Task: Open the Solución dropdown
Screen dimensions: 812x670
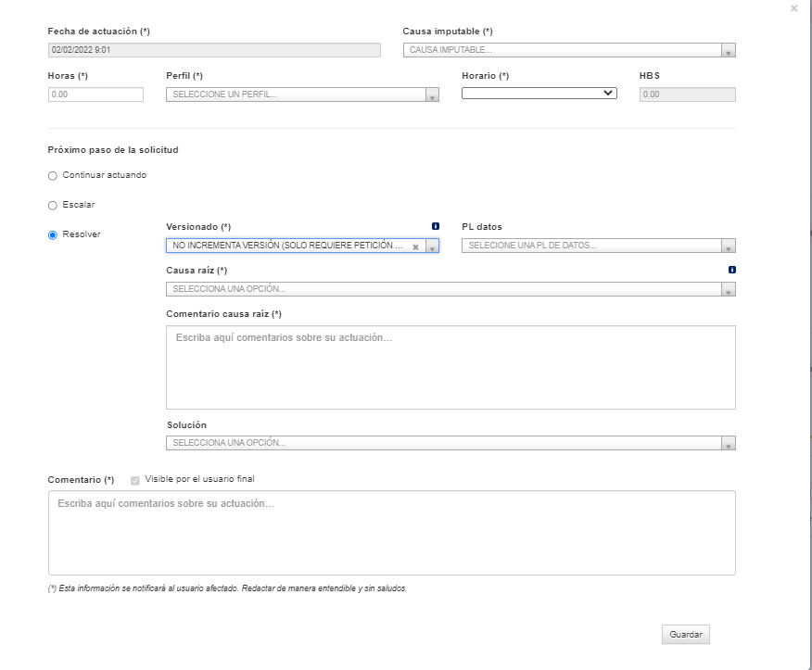Action: click(x=450, y=443)
